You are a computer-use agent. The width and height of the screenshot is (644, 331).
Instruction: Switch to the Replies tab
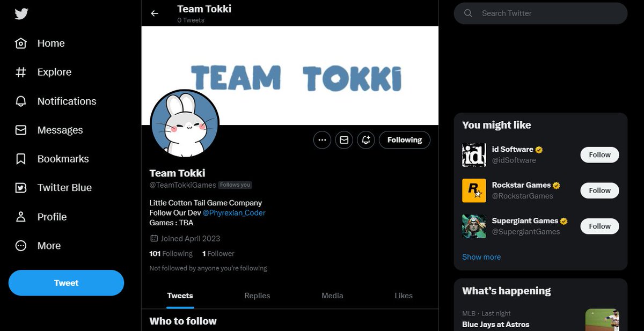click(257, 296)
